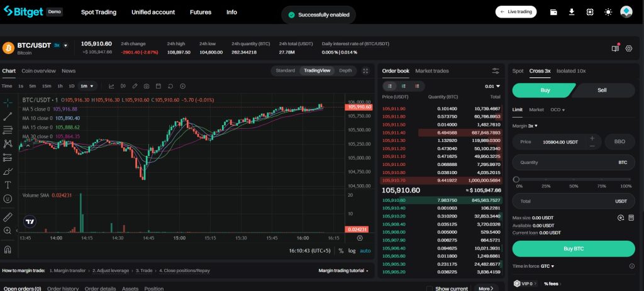Select the Buy side toggle
This screenshot has height=291, width=644.
pos(544,91)
